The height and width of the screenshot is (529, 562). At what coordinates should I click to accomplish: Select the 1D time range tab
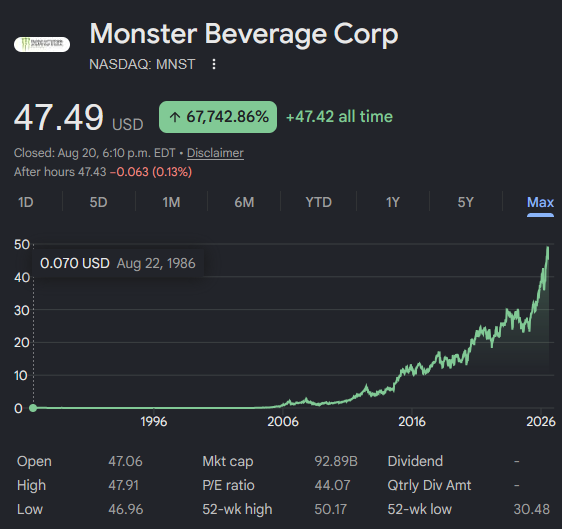26,202
